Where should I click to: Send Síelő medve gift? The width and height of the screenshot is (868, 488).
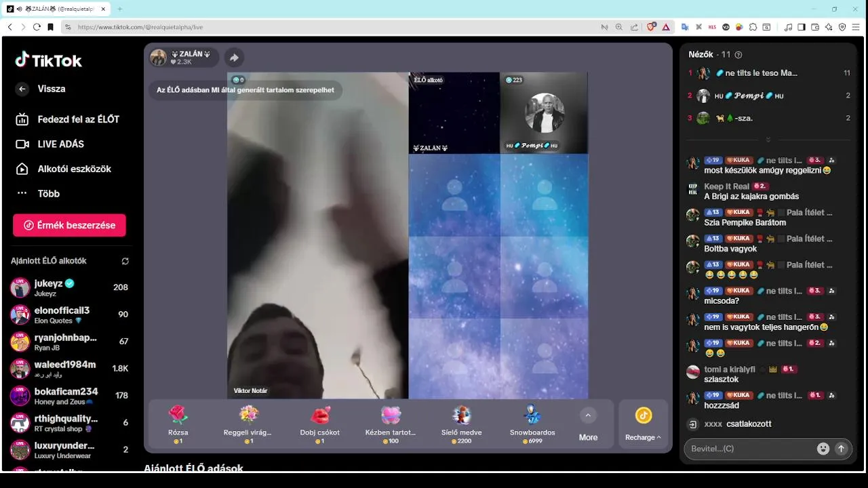pos(462,424)
